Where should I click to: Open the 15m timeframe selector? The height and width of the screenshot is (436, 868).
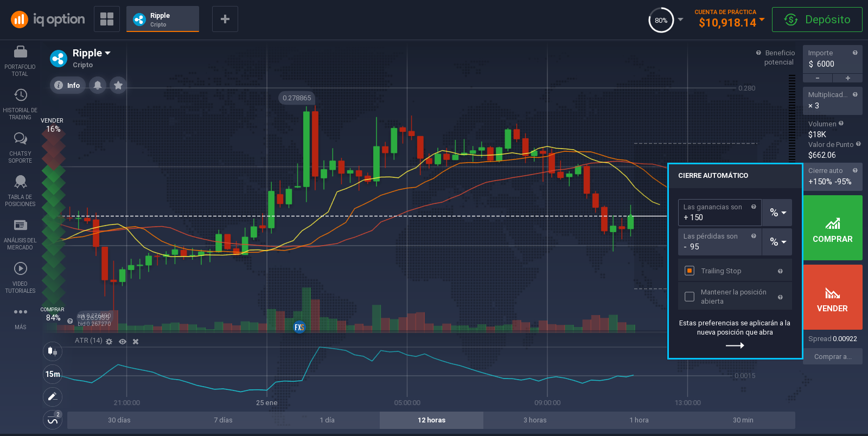(53, 374)
